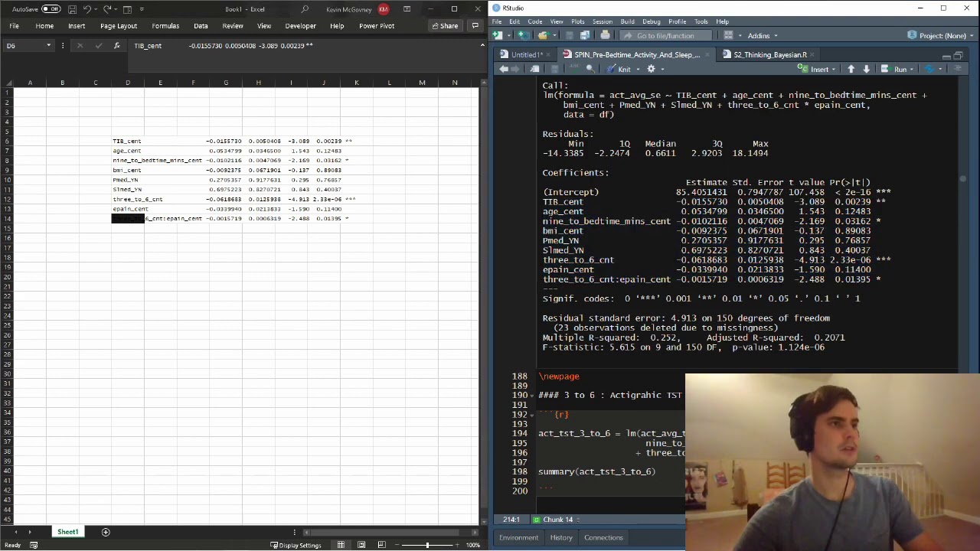The height and width of the screenshot is (551, 980).
Task: Open Power Pivot ribbon tab
Action: [377, 26]
